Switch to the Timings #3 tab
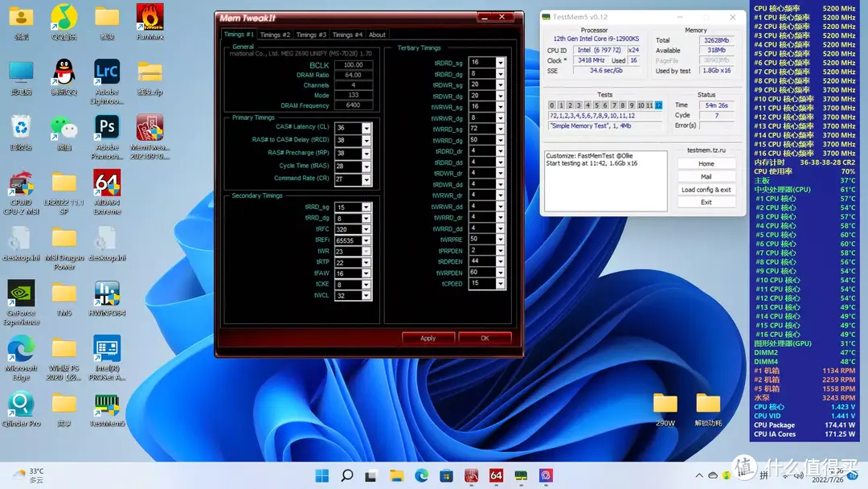Screen dimensions: 868x489 (x=311, y=35)
